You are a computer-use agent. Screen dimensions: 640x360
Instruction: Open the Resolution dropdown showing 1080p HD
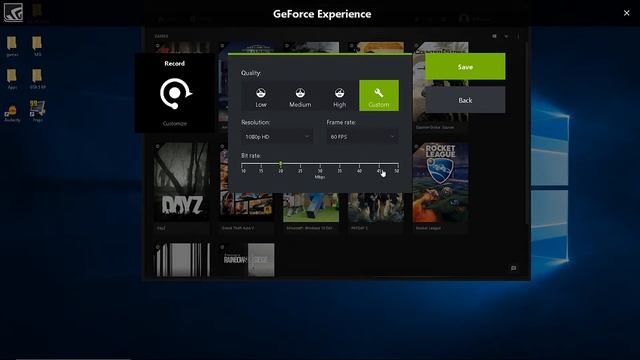(277, 137)
